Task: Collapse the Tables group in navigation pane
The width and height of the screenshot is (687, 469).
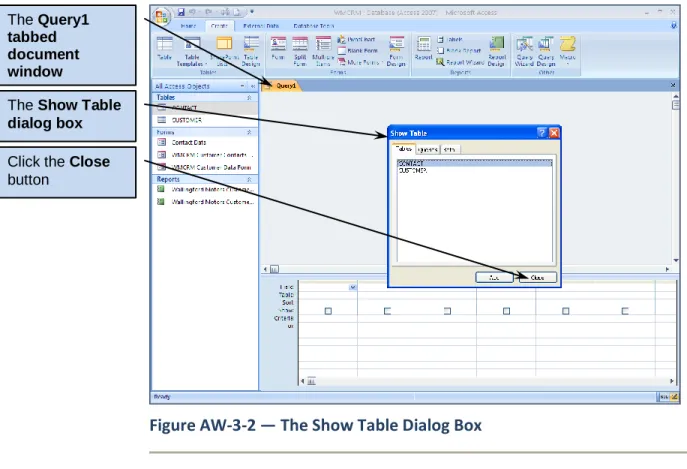Action: (x=249, y=97)
